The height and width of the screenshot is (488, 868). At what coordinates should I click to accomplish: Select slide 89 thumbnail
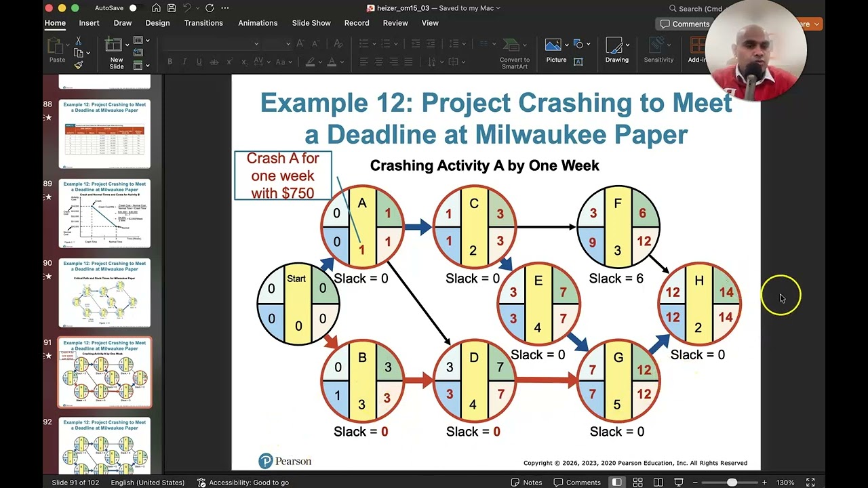[x=104, y=213]
